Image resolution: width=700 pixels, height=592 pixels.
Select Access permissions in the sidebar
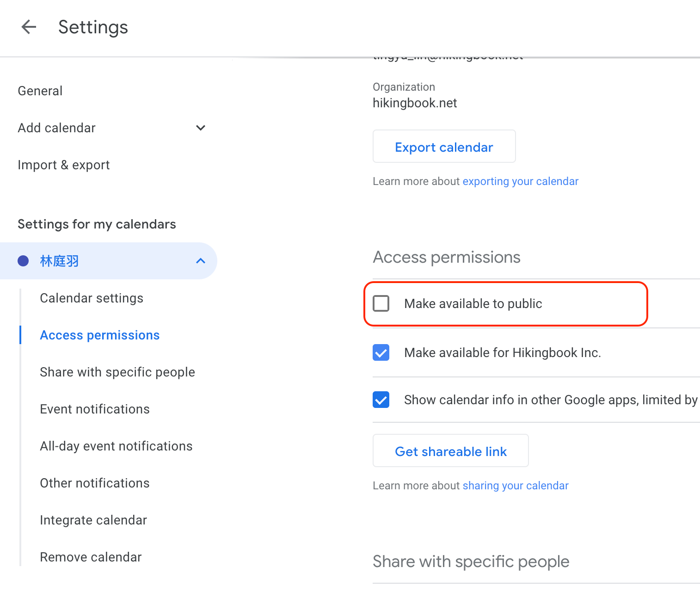click(x=100, y=335)
